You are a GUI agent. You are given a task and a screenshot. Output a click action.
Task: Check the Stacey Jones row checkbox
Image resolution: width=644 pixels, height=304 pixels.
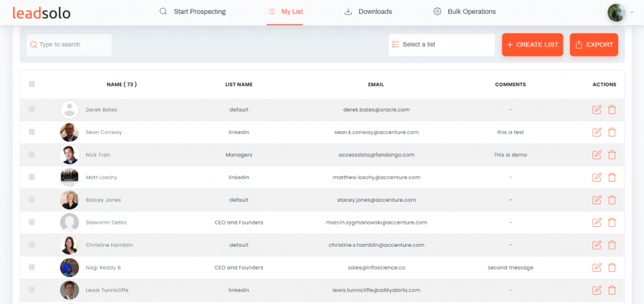pyautogui.click(x=31, y=200)
